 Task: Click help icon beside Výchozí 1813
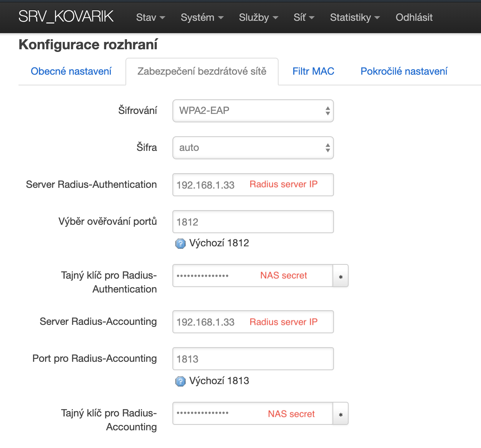(x=180, y=381)
